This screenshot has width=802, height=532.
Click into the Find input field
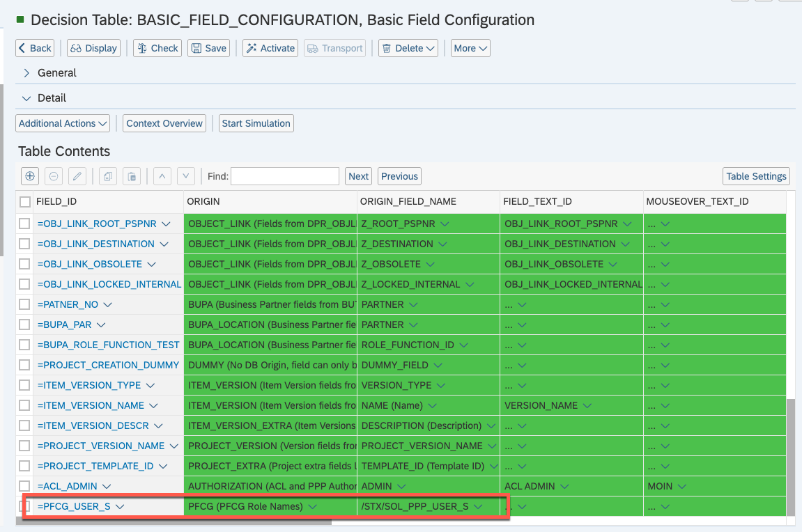click(284, 176)
